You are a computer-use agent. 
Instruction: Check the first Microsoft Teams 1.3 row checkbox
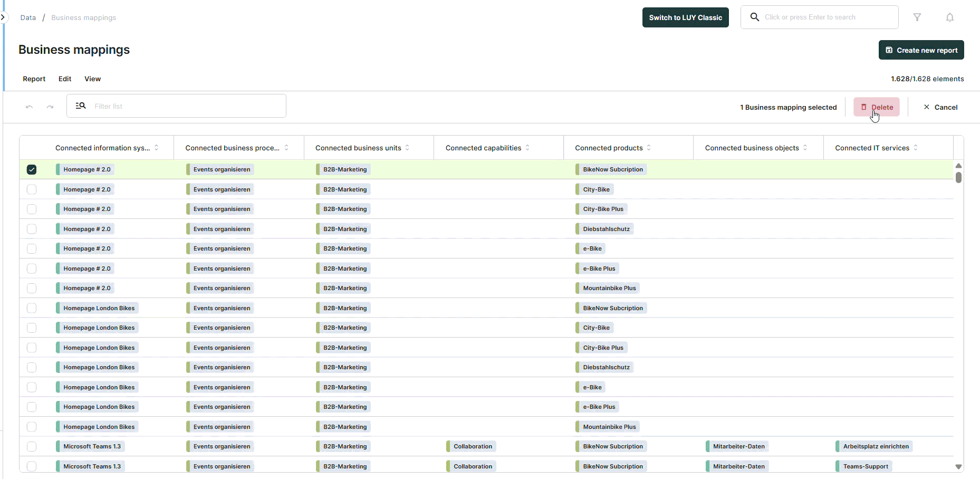click(32, 446)
